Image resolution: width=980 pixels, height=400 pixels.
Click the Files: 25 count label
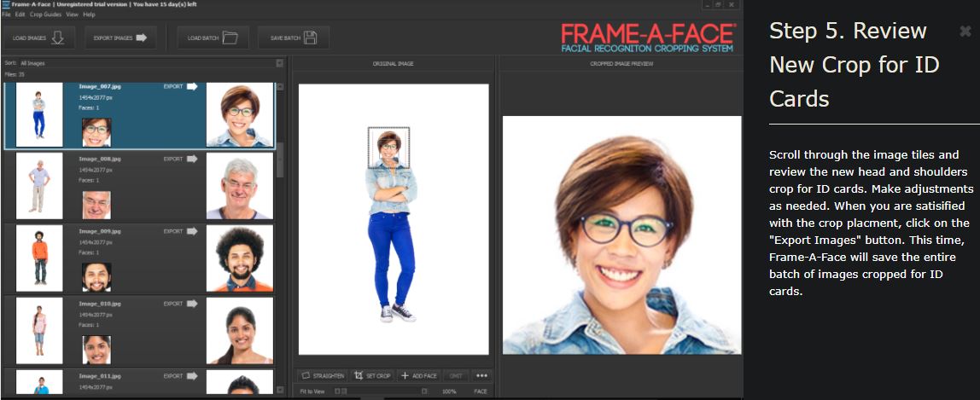click(15, 74)
